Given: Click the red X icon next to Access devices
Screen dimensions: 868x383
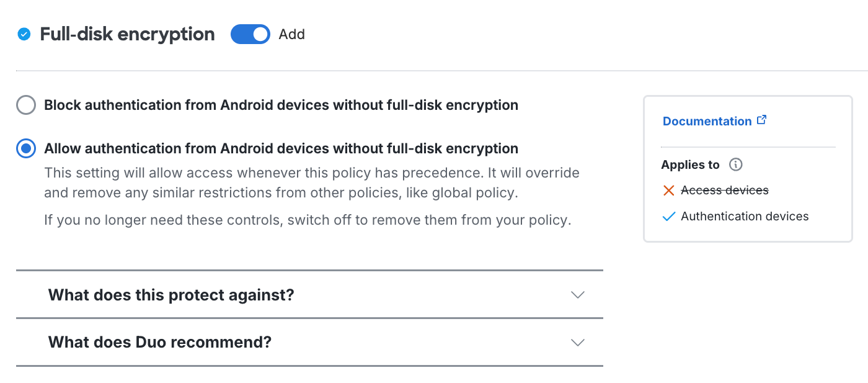Looking at the screenshot, I should tap(669, 190).
